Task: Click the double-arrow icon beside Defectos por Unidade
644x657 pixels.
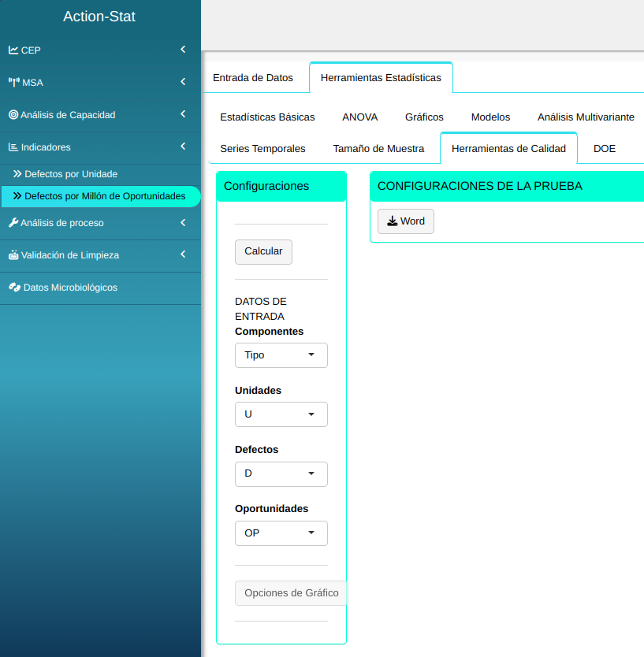Action: (x=17, y=174)
